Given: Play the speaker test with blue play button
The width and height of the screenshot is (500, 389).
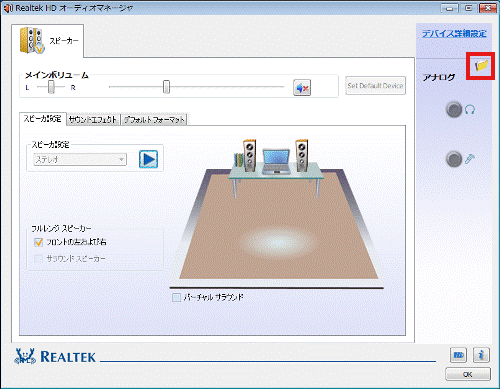Looking at the screenshot, I should pos(148,159).
